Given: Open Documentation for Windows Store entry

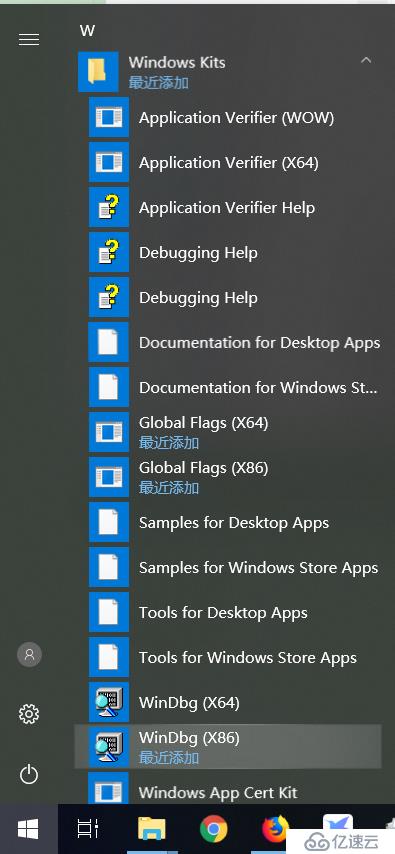Looking at the screenshot, I should click(x=234, y=387).
